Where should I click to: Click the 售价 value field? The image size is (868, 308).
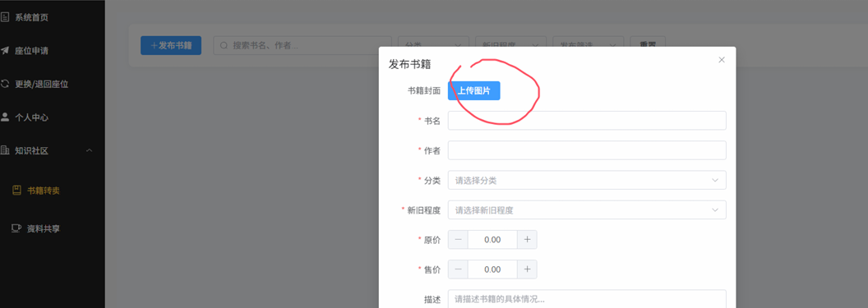click(x=492, y=269)
